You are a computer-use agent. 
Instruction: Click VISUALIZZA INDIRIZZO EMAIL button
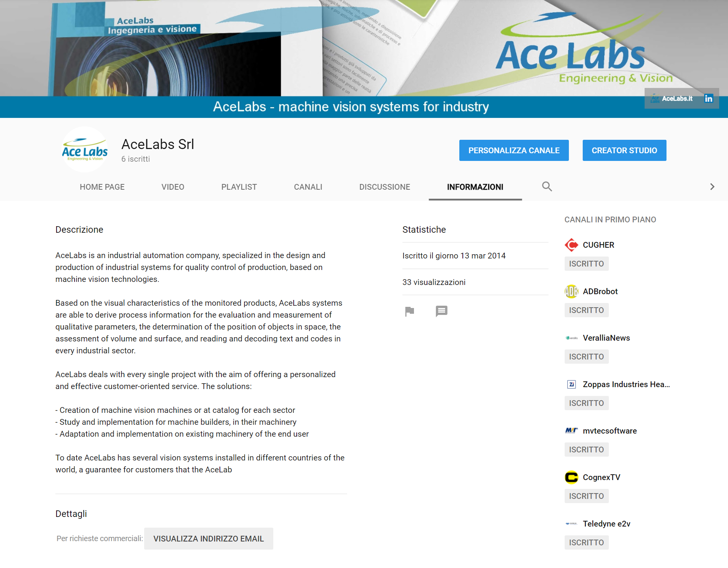[209, 539]
